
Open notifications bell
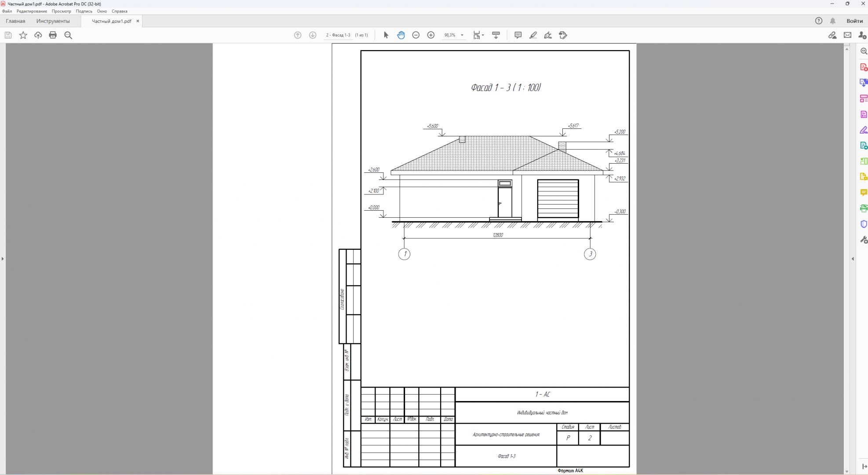click(833, 21)
